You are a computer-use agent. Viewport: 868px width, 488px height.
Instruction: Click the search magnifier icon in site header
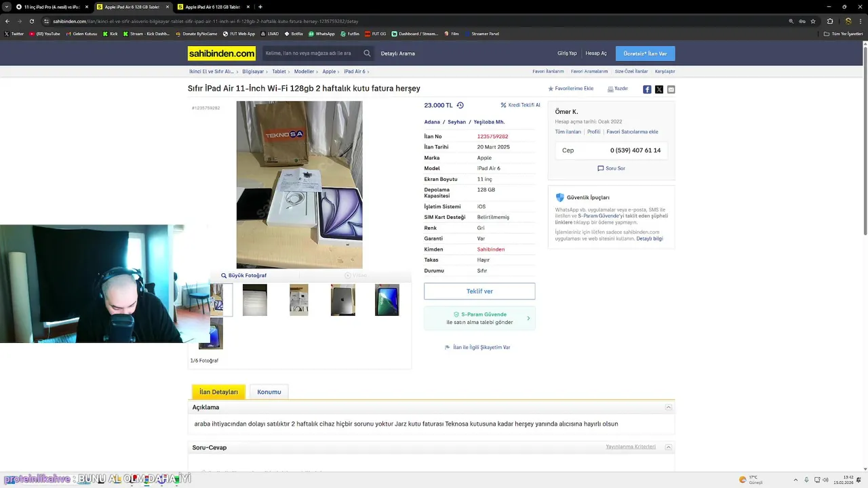[x=367, y=54]
